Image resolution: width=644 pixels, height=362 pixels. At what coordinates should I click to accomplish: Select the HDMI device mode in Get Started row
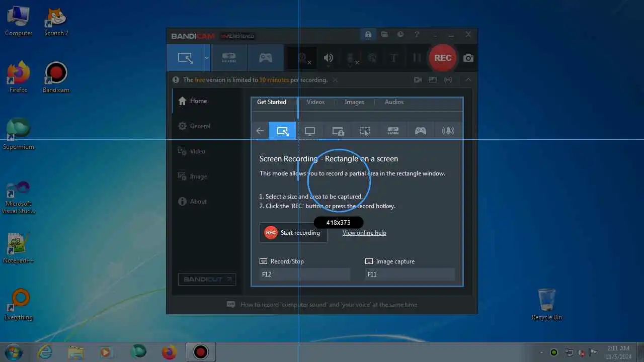click(393, 131)
